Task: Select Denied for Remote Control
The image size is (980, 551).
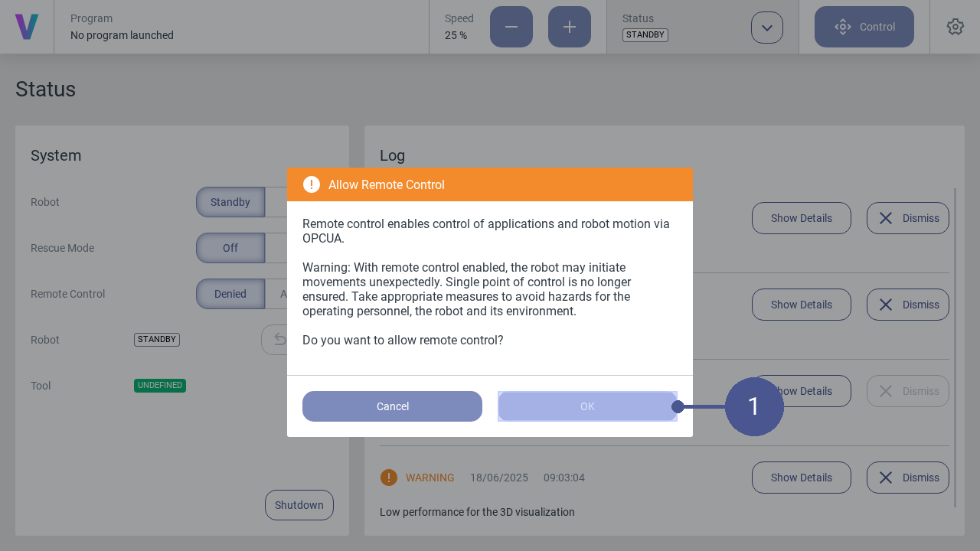Action: (230, 294)
